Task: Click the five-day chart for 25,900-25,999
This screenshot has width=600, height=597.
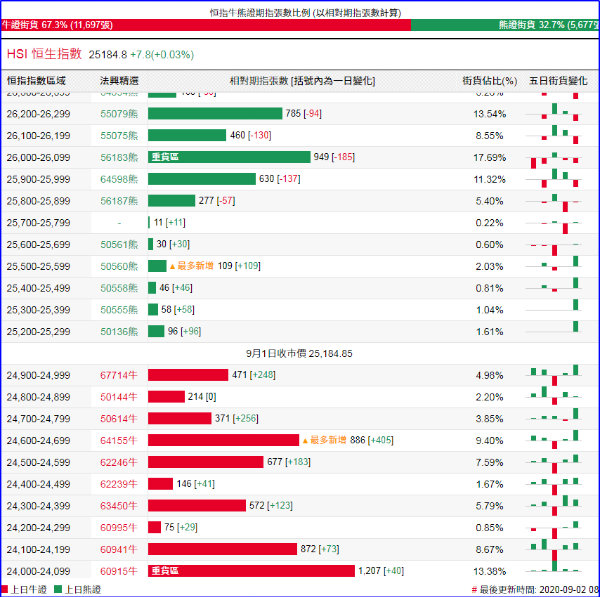Action: 554,179
